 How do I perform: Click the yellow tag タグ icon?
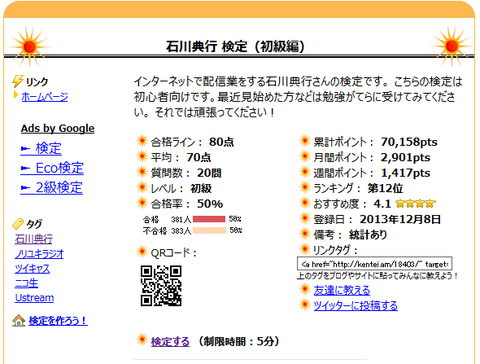click(18, 224)
